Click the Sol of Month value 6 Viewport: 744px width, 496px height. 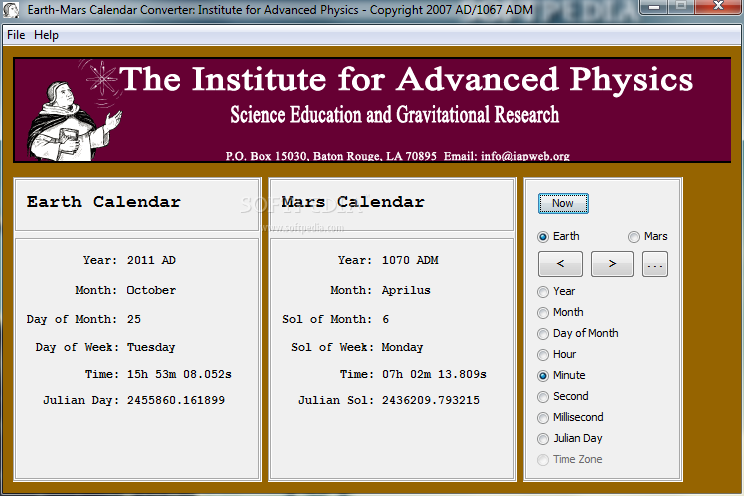click(386, 319)
